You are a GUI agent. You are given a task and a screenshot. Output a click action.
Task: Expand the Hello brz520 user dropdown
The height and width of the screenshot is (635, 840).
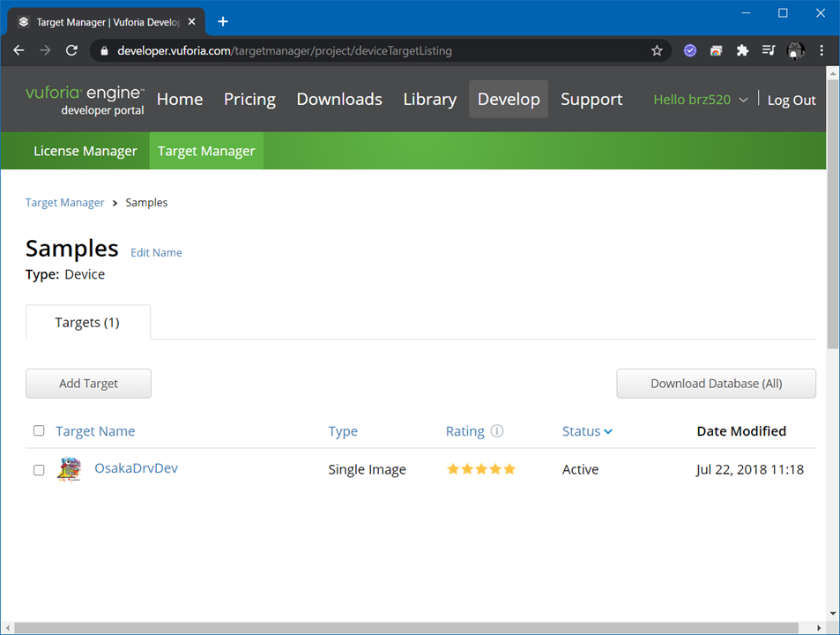pos(701,100)
